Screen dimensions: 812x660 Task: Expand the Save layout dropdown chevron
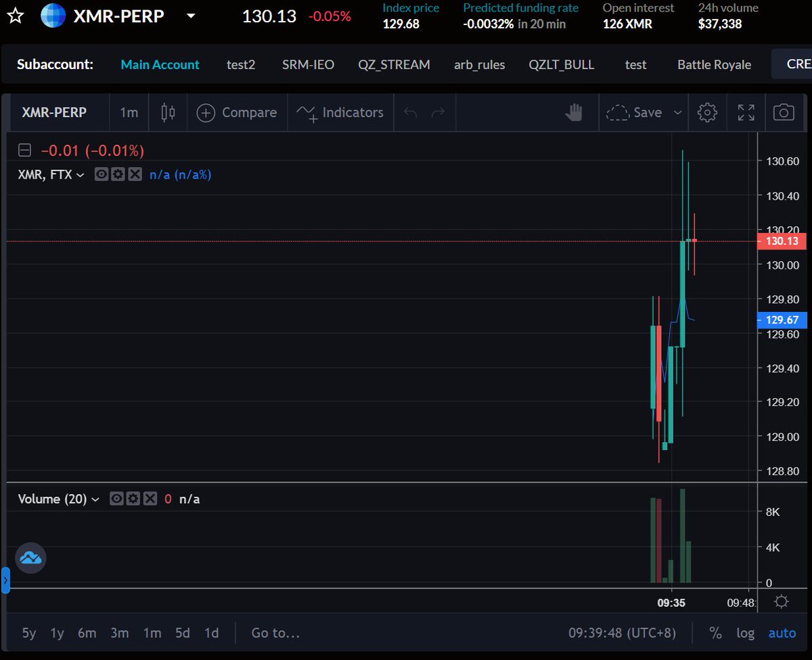click(679, 112)
